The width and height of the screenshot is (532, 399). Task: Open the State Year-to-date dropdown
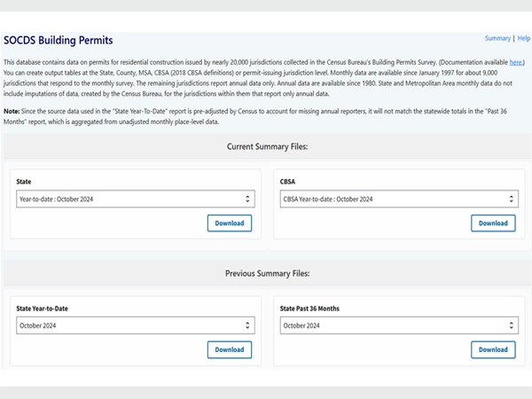pyautogui.click(x=136, y=199)
